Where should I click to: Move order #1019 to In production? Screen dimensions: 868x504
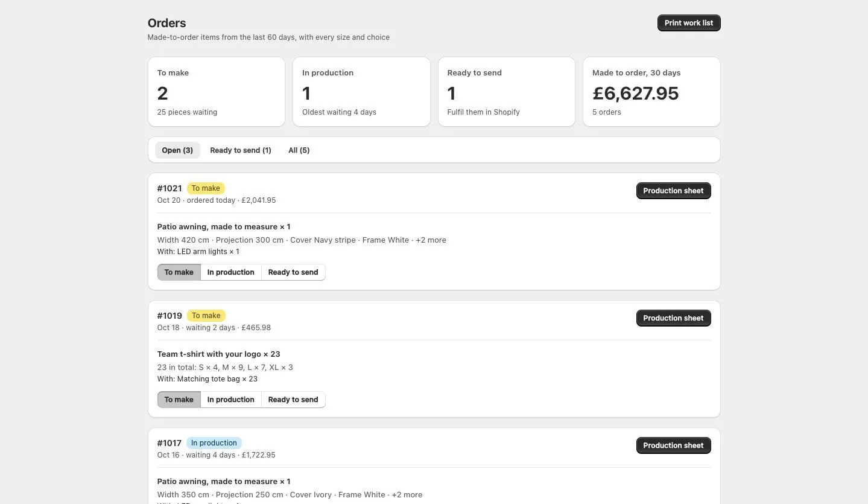click(231, 400)
